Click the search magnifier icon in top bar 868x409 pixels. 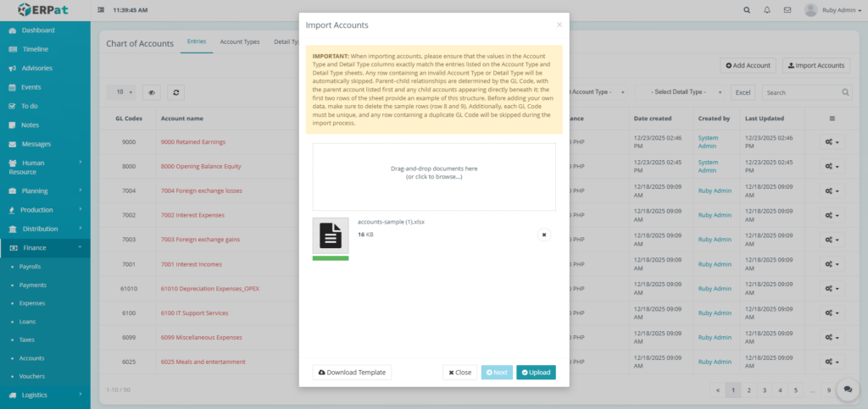pos(746,10)
